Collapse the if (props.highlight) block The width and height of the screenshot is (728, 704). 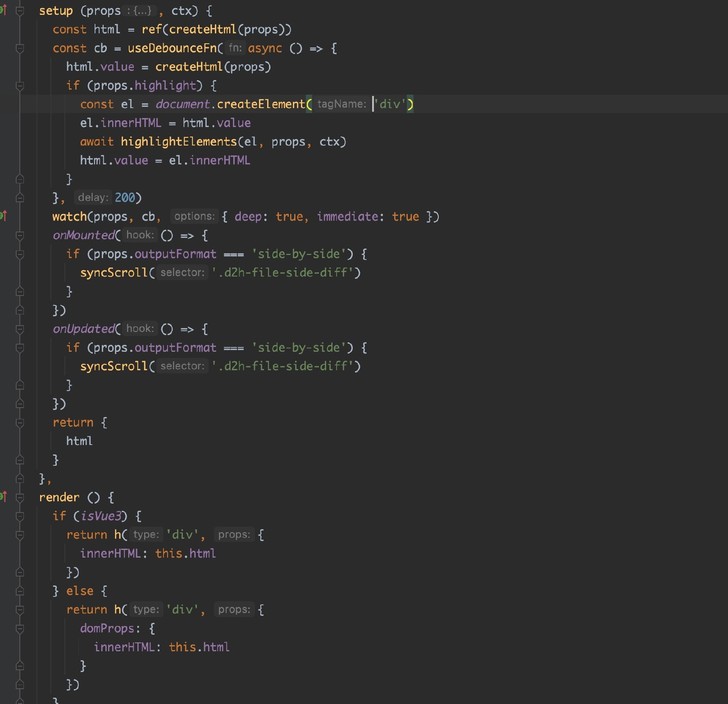(20, 86)
